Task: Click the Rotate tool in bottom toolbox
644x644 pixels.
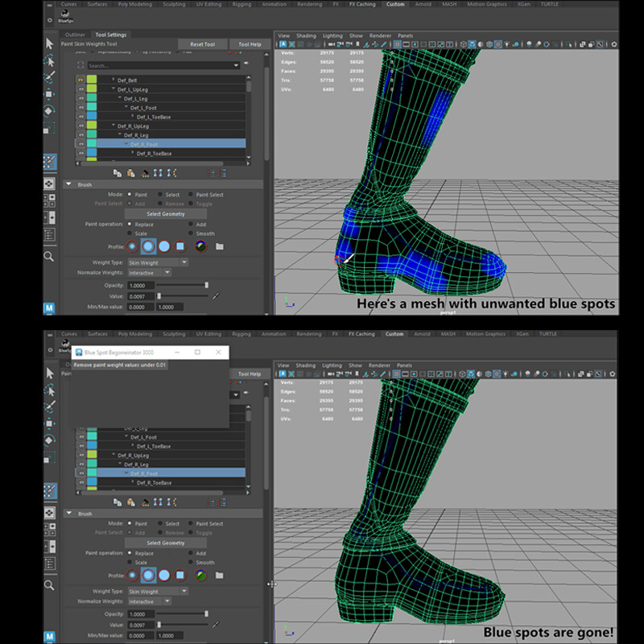Action: 49,440
